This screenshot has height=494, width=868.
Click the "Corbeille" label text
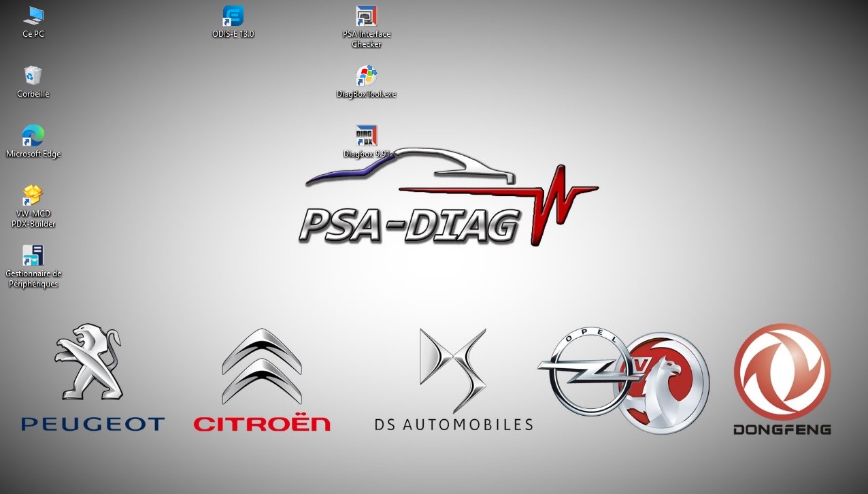click(x=33, y=94)
